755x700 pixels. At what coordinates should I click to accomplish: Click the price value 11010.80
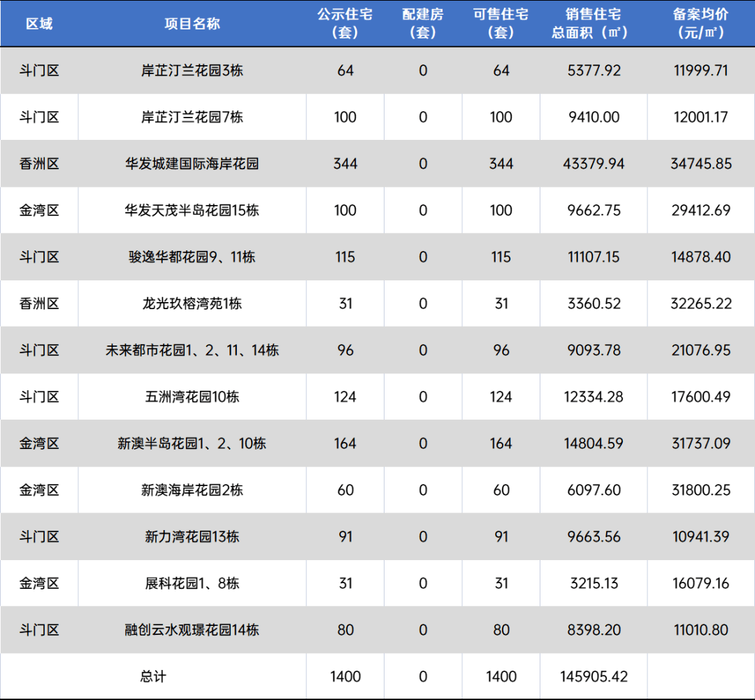point(700,629)
